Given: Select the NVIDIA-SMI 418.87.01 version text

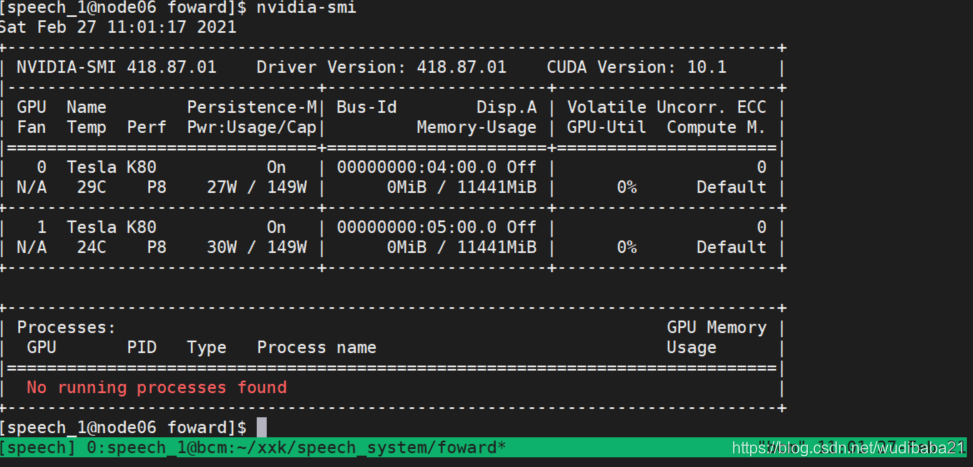Looking at the screenshot, I should (x=117, y=67).
